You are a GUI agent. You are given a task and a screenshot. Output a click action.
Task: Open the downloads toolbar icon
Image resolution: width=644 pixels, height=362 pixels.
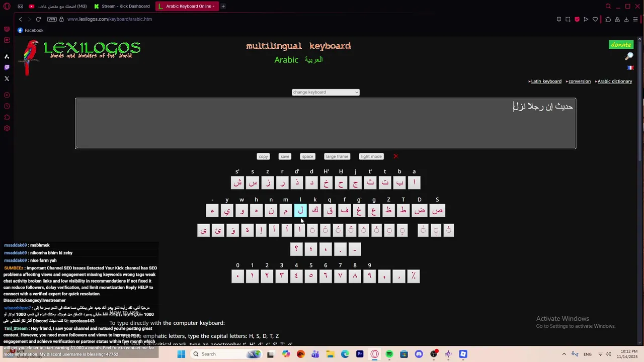[626, 19]
